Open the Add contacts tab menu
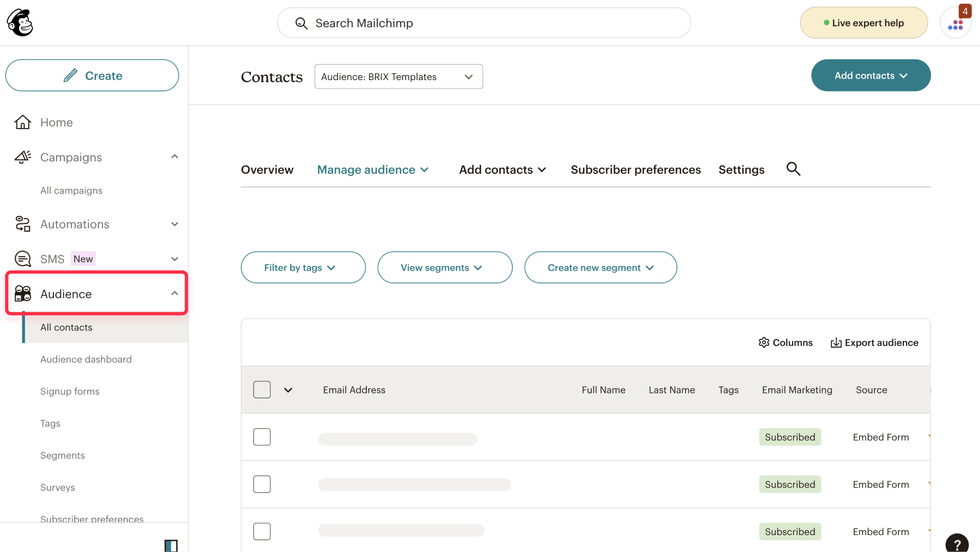Viewport: 980px width, 552px height. click(503, 169)
